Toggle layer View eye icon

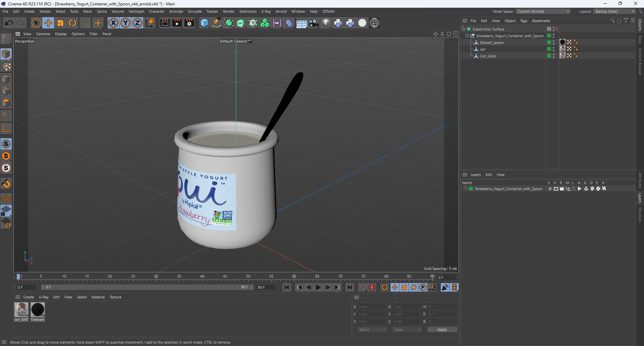tap(556, 189)
